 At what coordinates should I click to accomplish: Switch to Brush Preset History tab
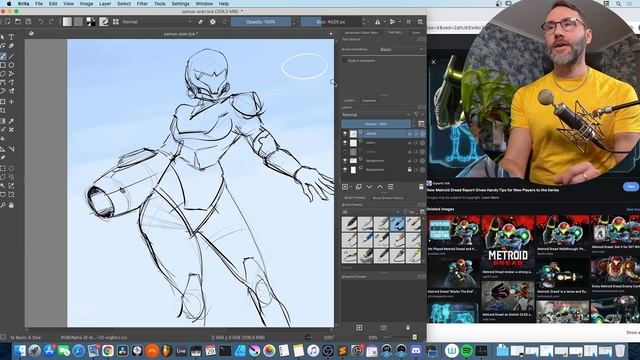(388, 198)
